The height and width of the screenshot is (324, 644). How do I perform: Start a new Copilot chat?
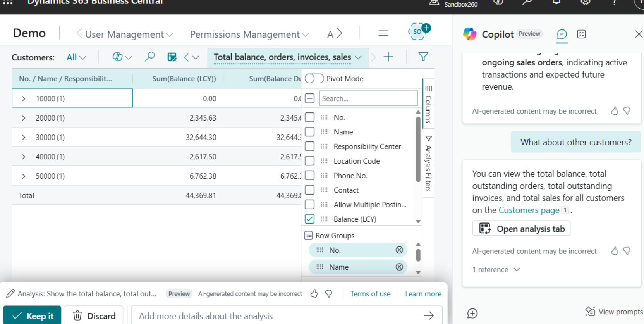tap(472, 313)
